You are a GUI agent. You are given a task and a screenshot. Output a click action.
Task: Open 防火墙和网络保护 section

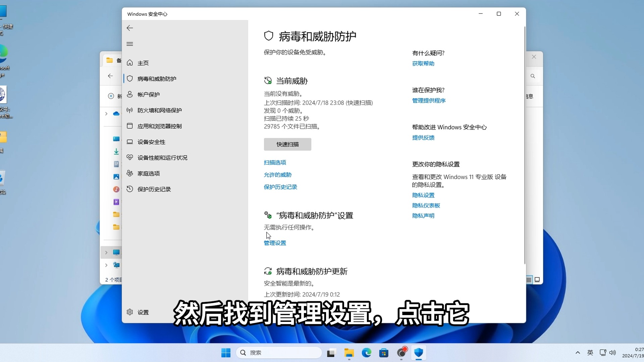[x=160, y=110]
